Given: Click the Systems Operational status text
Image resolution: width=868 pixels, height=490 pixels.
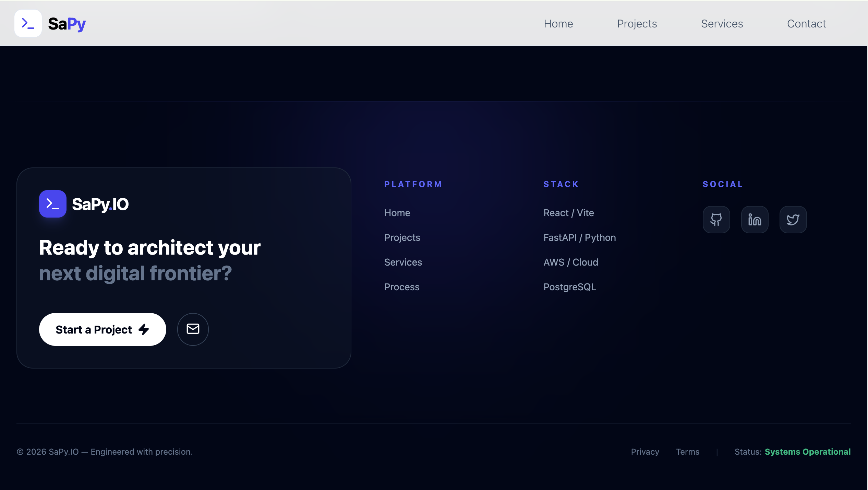Looking at the screenshot, I should tap(808, 452).
